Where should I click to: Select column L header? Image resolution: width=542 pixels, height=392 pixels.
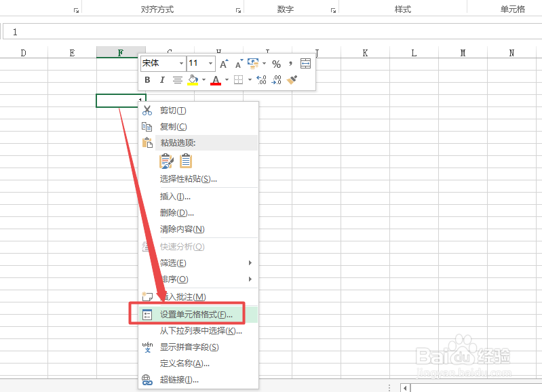(x=414, y=52)
